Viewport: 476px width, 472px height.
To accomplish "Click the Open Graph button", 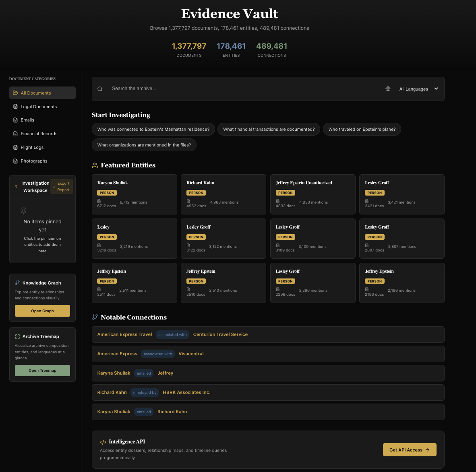I will (42, 311).
